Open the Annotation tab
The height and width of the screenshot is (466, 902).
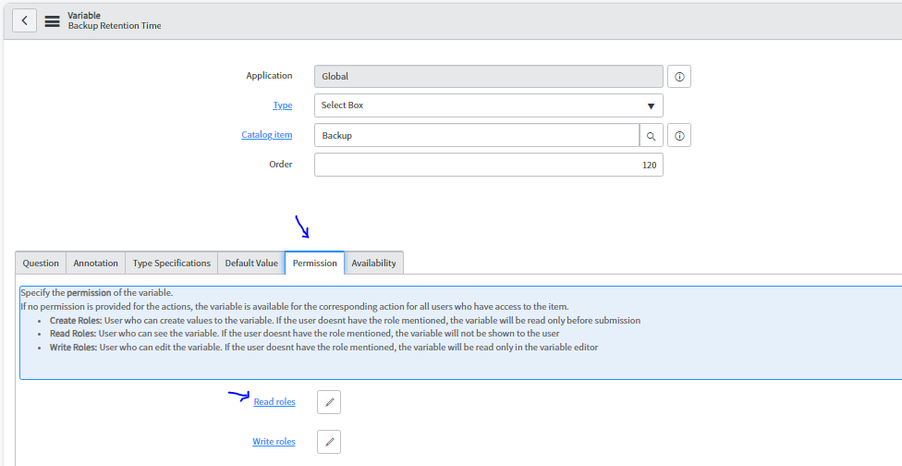pos(96,263)
